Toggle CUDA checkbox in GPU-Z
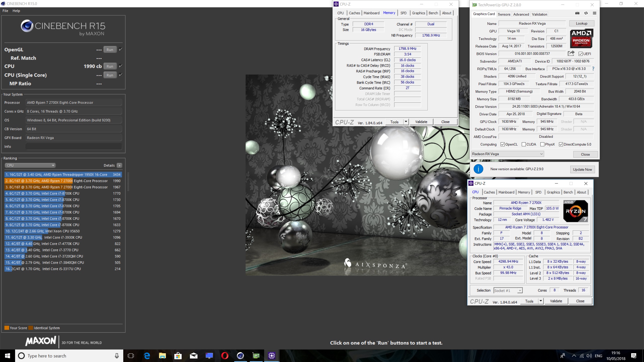 (x=524, y=144)
